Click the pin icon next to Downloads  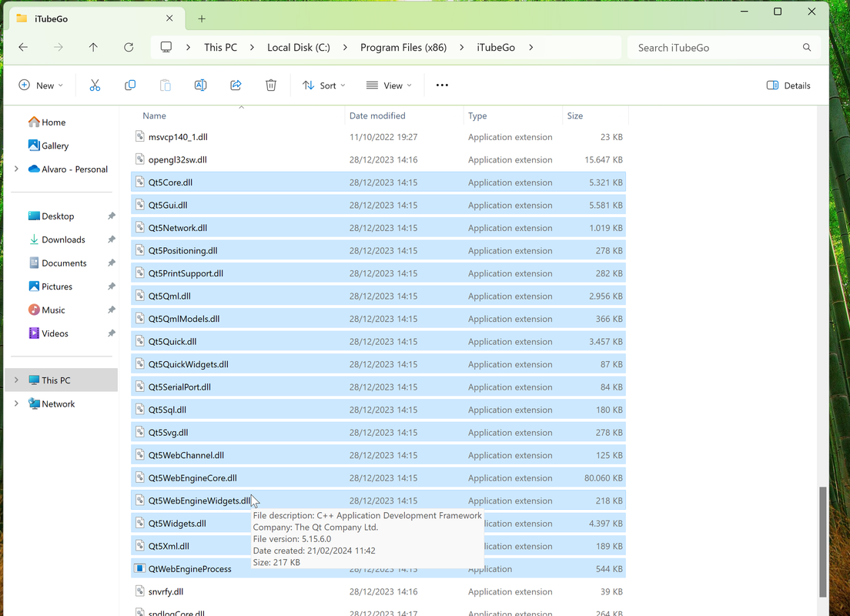[x=111, y=239]
